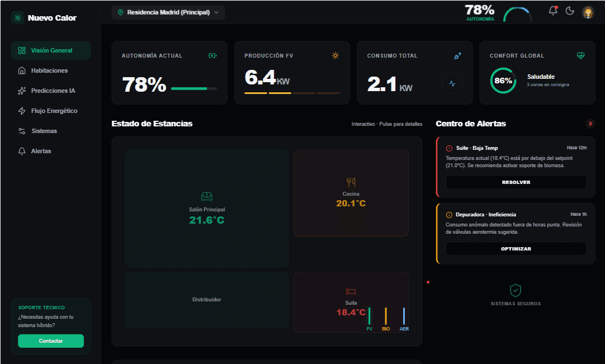Screen dimensions: 605x364
Task: Click 'Saludable' comfort status text
Action: (541, 77)
